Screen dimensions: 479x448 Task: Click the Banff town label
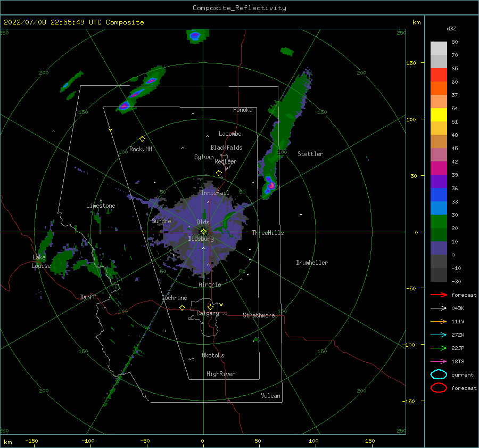click(x=88, y=297)
